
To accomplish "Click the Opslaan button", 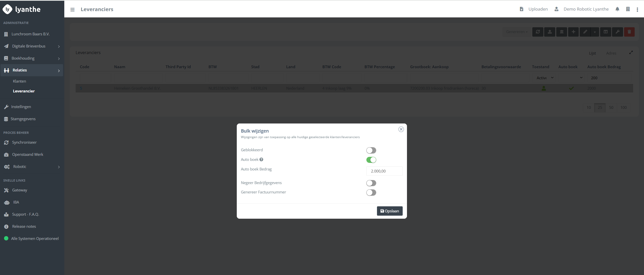I will pyautogui.click(x=390, y=211).
